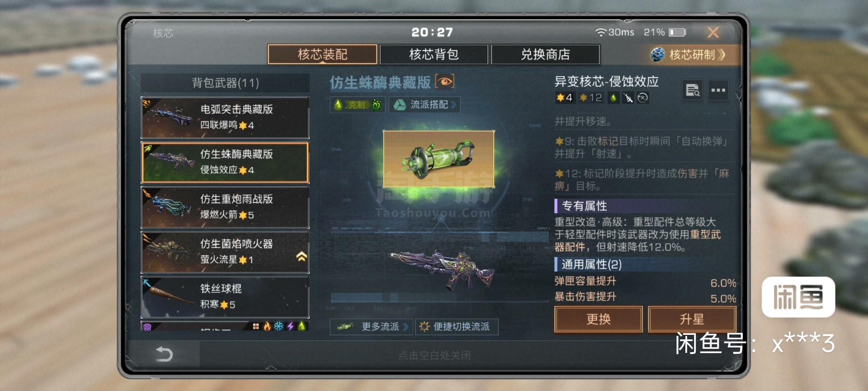
Task: Switch to 兑换商店 tab
Action: [x=545, y=54]
